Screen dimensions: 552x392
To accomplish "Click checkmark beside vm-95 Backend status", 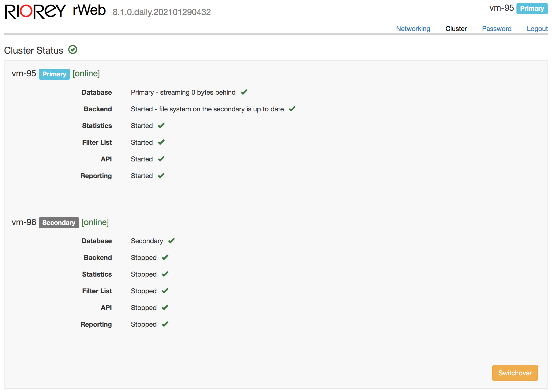I will [292, 109].
